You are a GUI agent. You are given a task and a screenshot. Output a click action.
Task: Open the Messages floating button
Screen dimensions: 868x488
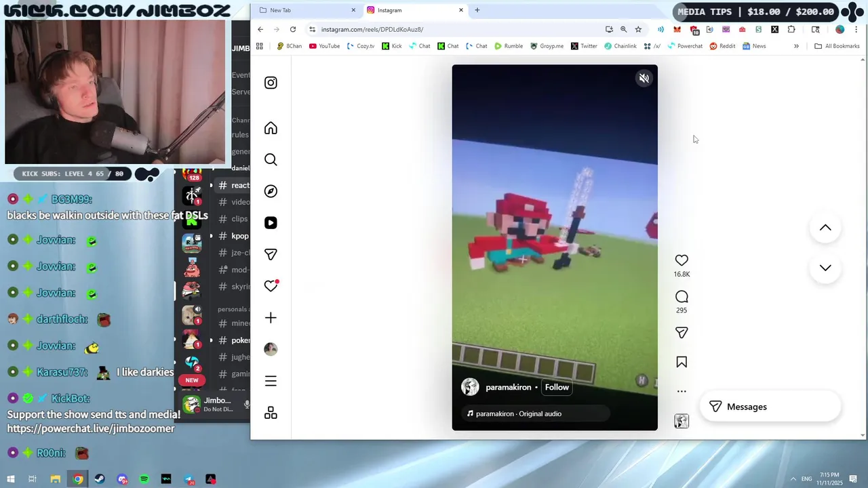770,407
